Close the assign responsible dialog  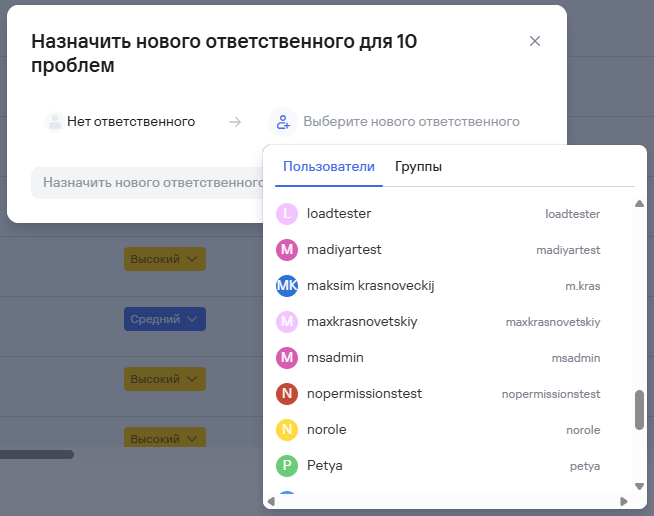tap(535, 41)
